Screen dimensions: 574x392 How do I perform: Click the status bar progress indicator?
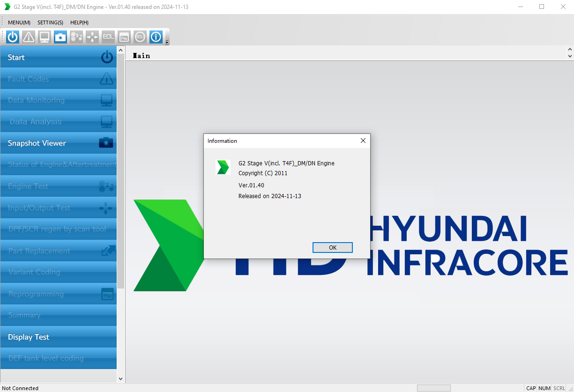(434, 388)
